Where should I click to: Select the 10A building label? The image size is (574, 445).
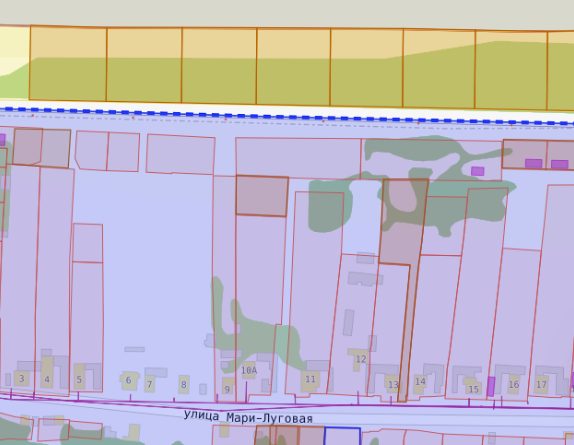(x=249, y=371)
